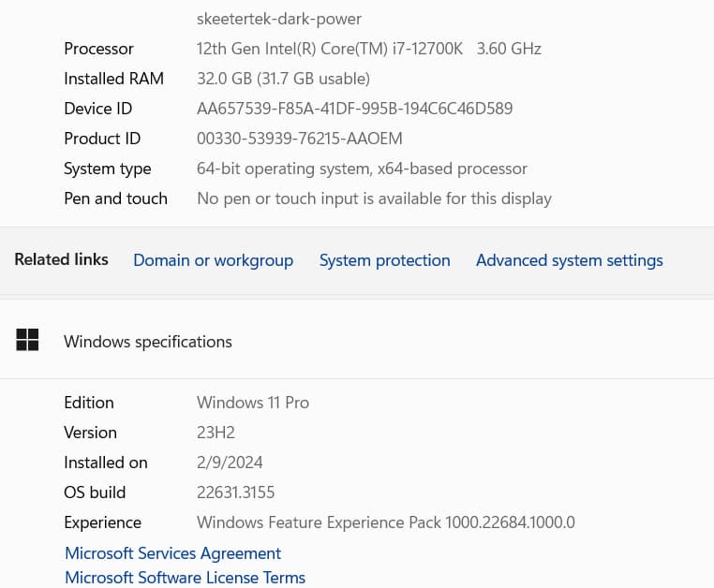Click the OS build label
Image resolution: width=714 pixels, height=588 pixels.
tap(95, 492)
